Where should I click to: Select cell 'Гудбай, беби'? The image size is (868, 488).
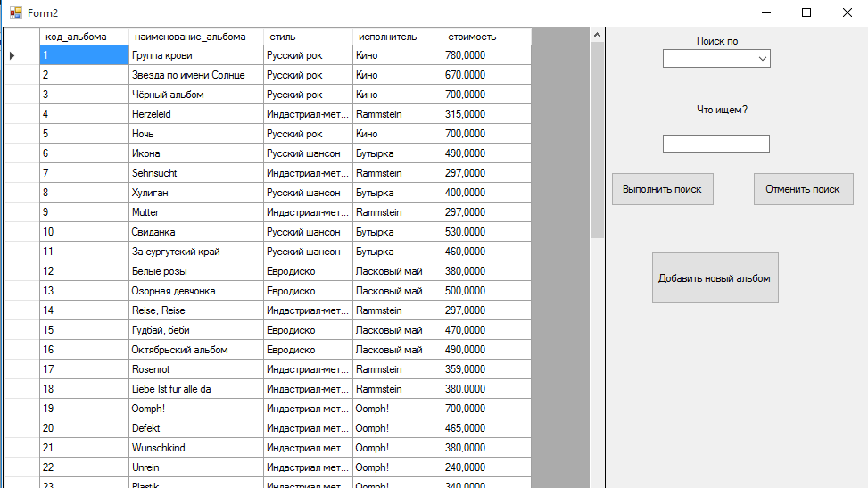196,330
